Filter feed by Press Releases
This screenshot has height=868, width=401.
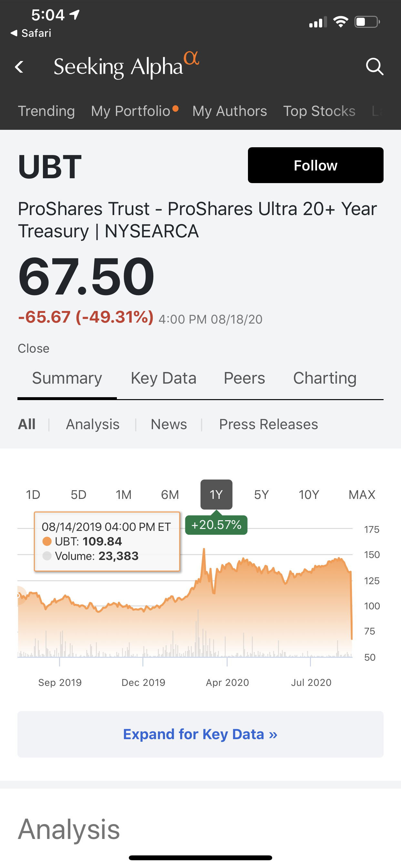click(268, 424)
